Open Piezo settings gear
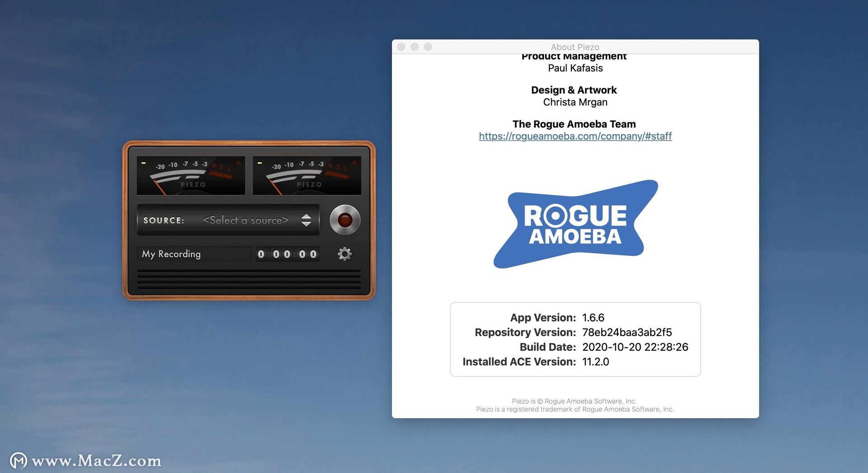868x473 pixels. [345, 254]
